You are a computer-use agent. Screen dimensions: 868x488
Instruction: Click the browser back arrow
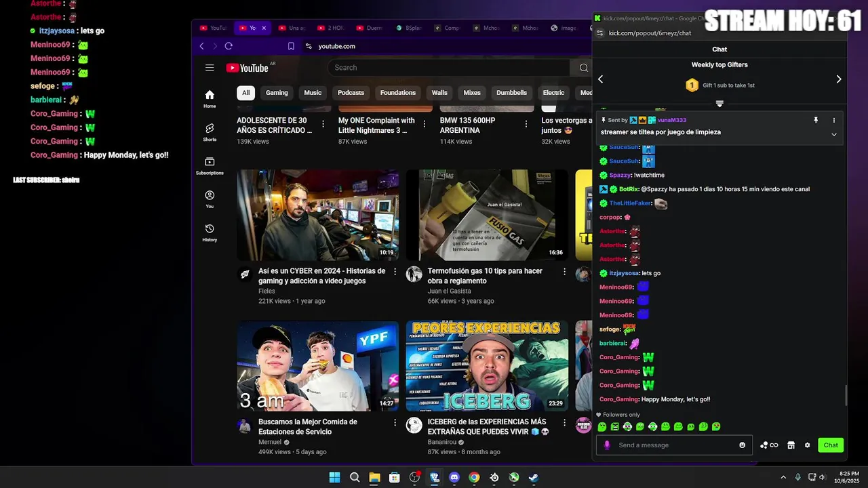[201, 46]
